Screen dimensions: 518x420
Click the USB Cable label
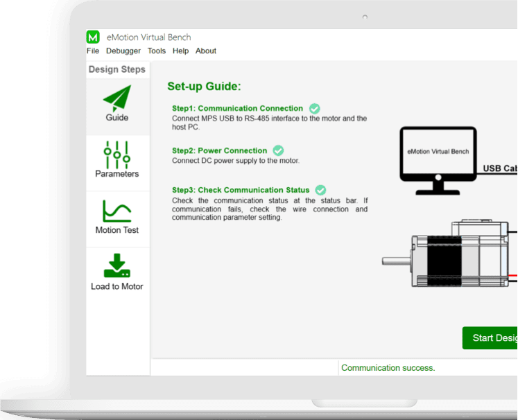click(x=500, y=168)
